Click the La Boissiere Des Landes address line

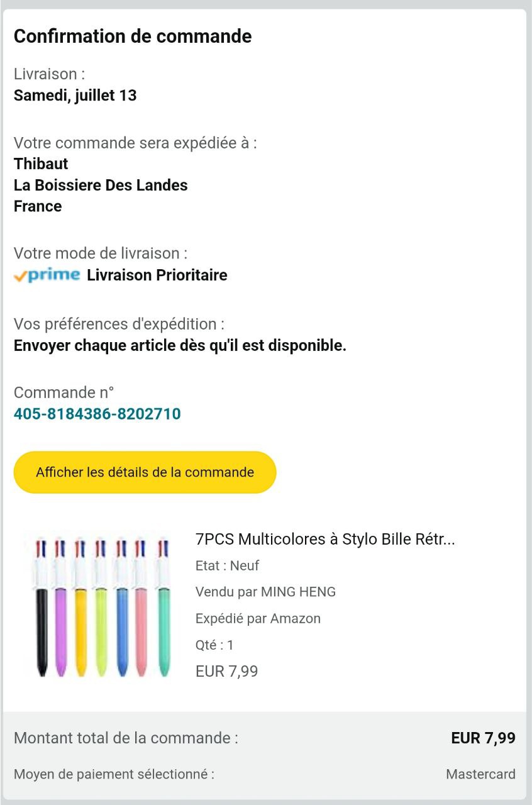pos(101,185)
